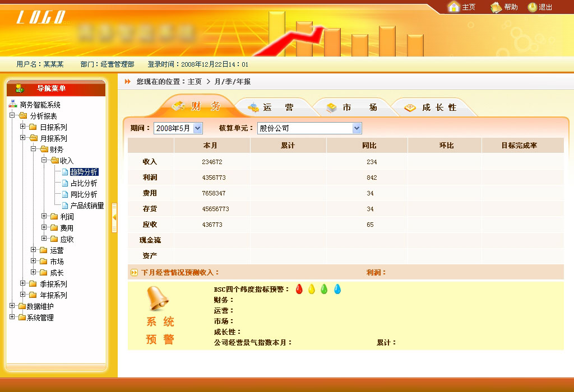Switch to the 财务 tab
Viewport: 574px width, 392px height.
(198, 106)
